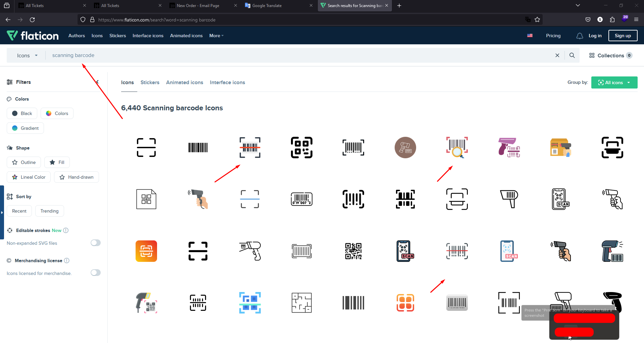
Task: Open the All icons group dropdown
Action: click(614, 82)
